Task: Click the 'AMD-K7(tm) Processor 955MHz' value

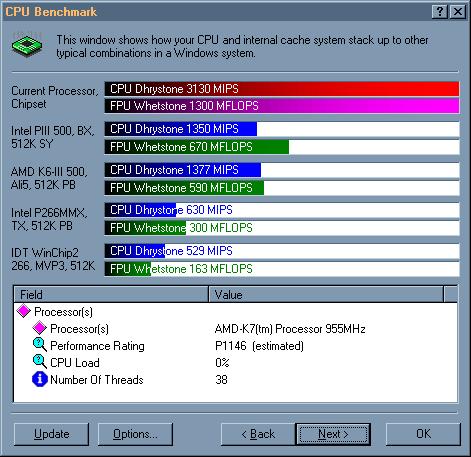Action: coord(290,329)
